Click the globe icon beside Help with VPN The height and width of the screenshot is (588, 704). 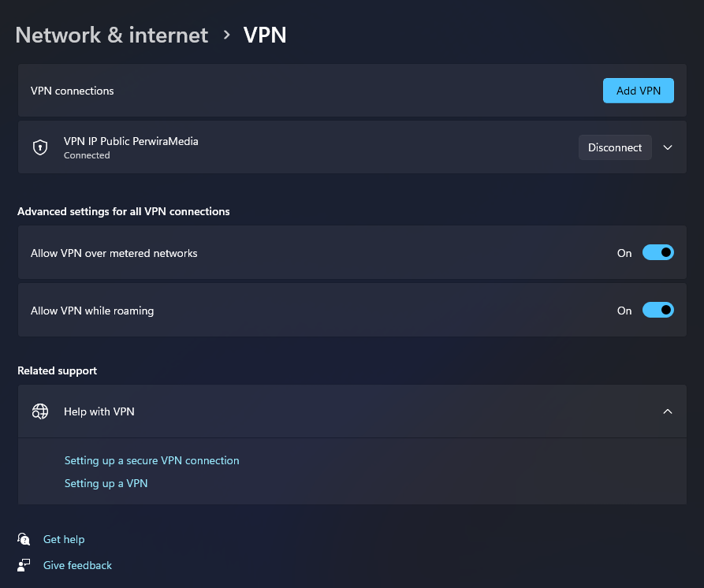pyautogui.click(x=39, y=411)
